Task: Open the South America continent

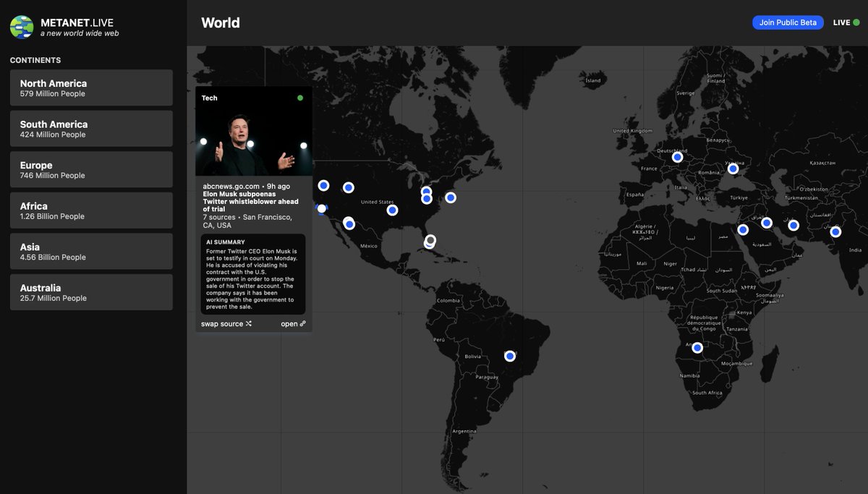Action: point(91,129)
